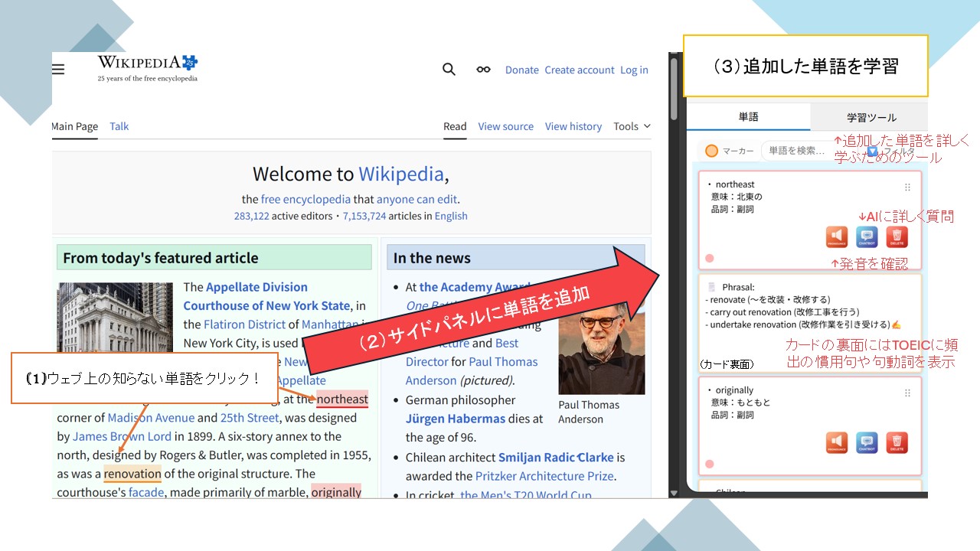Click the Wikipedia search magnifier icon
Screen dimensions: 980x551
449,70
